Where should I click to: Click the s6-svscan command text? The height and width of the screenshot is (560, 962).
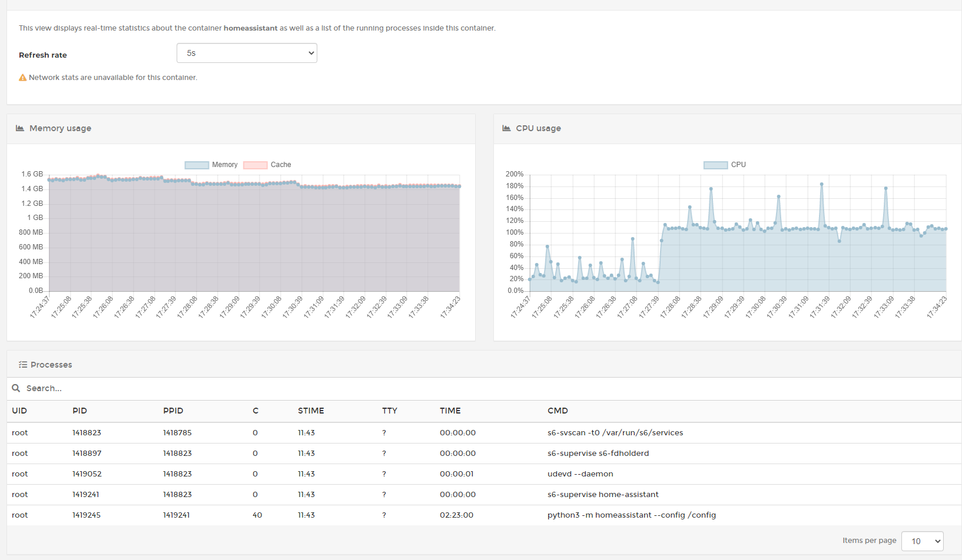(x=615, y=432)
